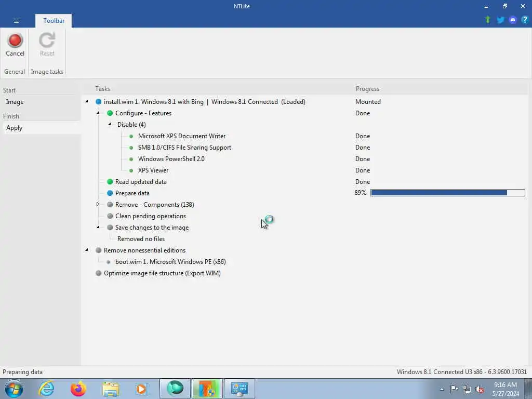Click green dot of XPS Viewer
The height and width of the screenshot is (399, 532).
pyautogui.click(x=131, y=170)
